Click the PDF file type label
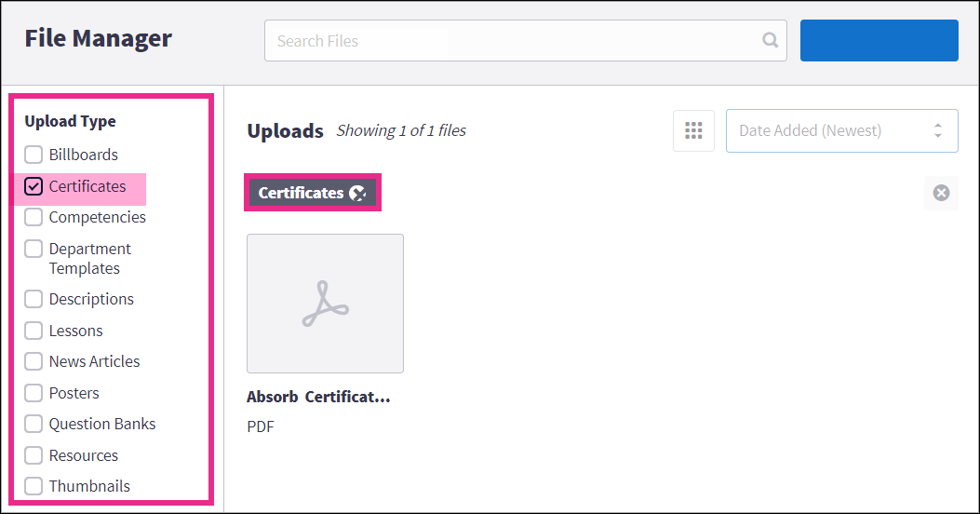Viewport: 980px width, 514px height. pos(261,426)
